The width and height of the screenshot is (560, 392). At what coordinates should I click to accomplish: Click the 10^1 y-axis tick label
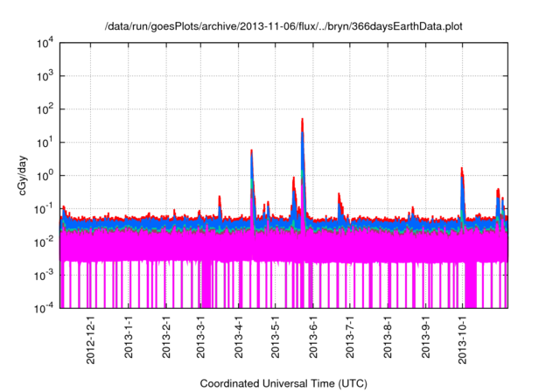(x=45, y=142)
